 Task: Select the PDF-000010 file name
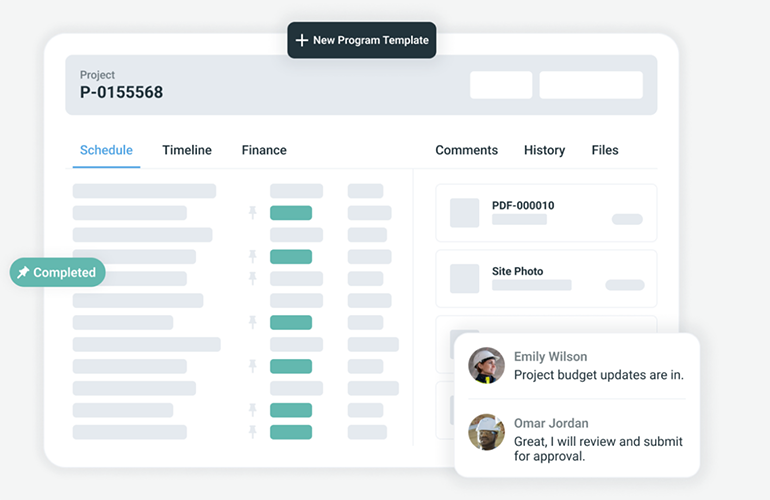522,205
